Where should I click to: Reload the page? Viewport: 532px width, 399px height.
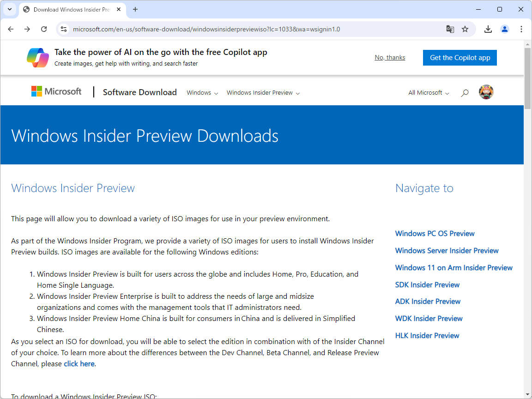tap(44, 29)
